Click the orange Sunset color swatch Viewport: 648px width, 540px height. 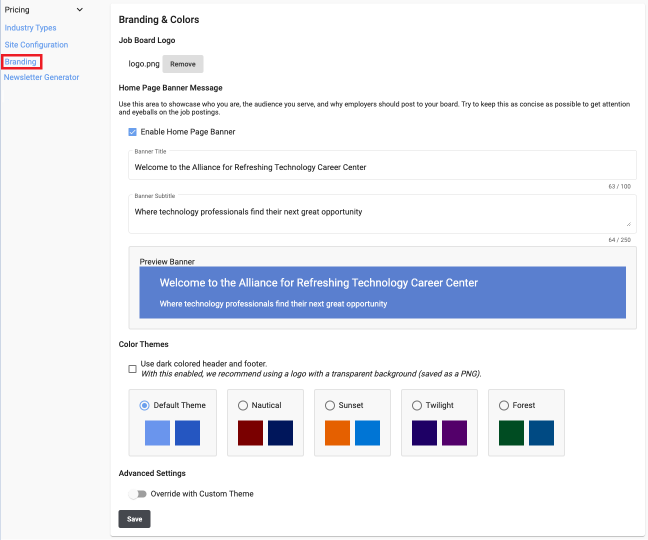(x=337, y=433)
